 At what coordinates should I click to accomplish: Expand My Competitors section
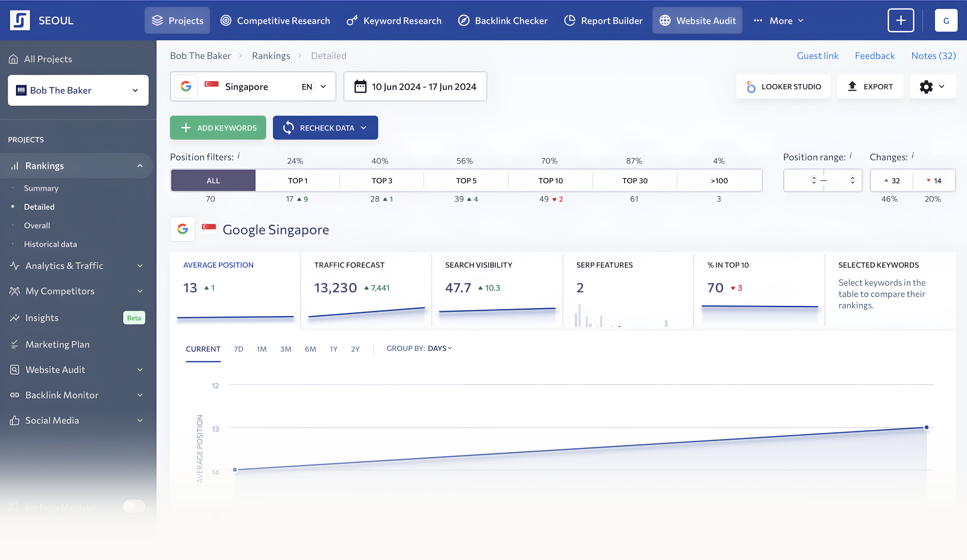click(x=140, y=291)
